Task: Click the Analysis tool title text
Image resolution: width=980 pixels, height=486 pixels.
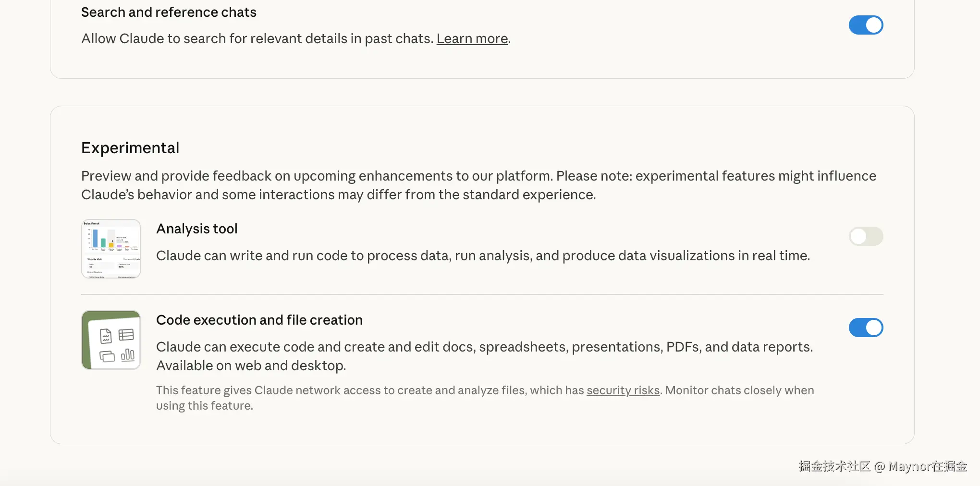Action: (x=197, y=229)
